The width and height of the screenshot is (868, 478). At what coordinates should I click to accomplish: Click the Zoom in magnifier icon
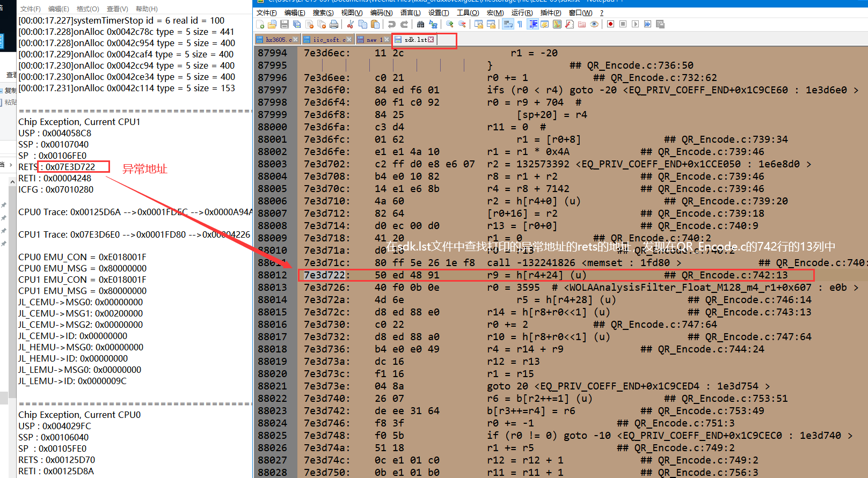pos(450,24)
